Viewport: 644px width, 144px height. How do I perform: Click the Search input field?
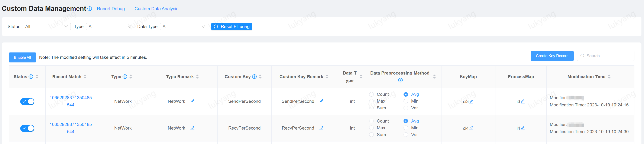(x=608, y=56)
